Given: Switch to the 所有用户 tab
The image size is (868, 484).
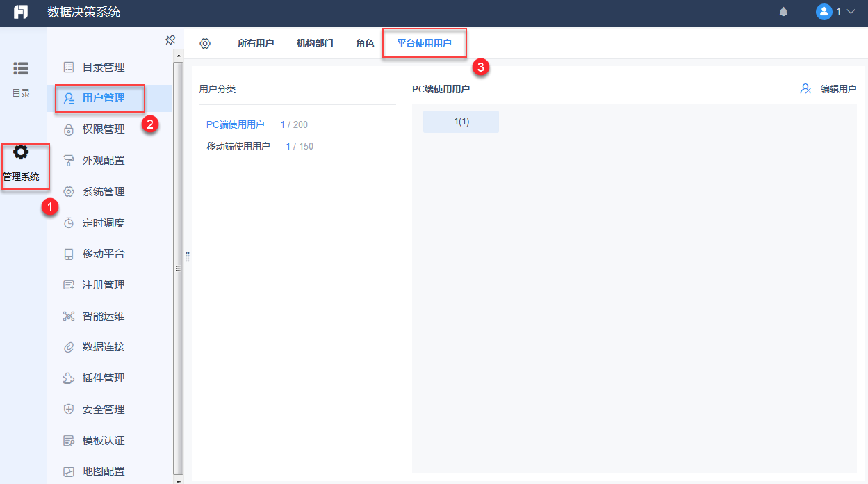Looking at the screenshot, I should (x=256, y=43).
